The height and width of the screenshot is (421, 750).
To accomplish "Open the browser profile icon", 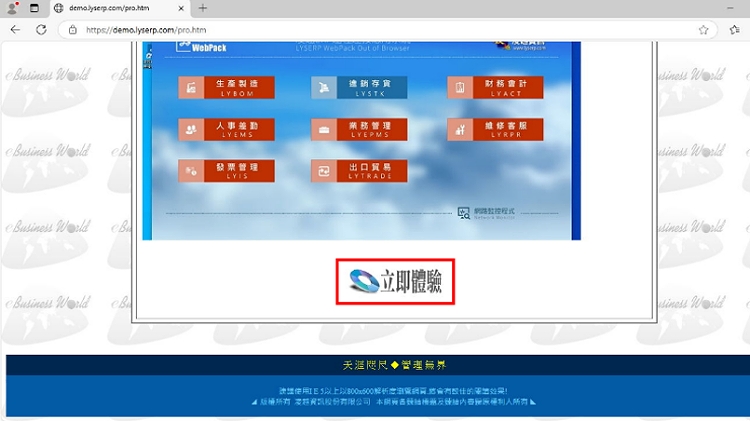I will coord(12,8).
